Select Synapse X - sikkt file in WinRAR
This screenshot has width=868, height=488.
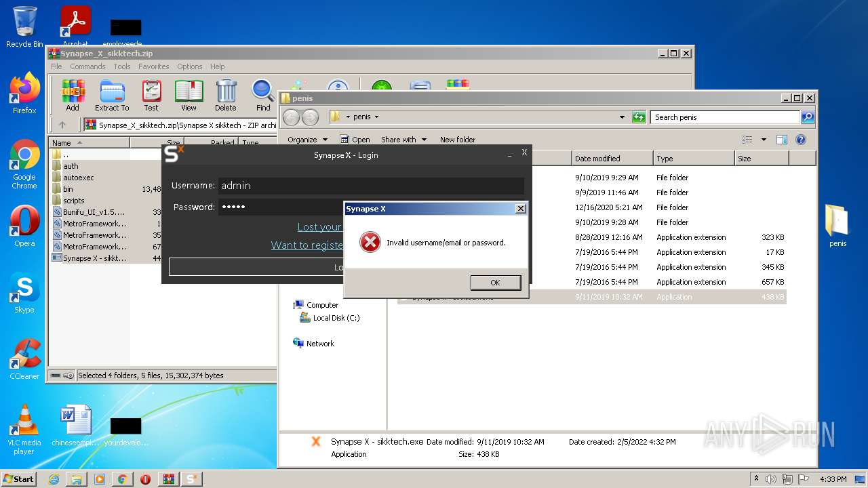[94, 258]
